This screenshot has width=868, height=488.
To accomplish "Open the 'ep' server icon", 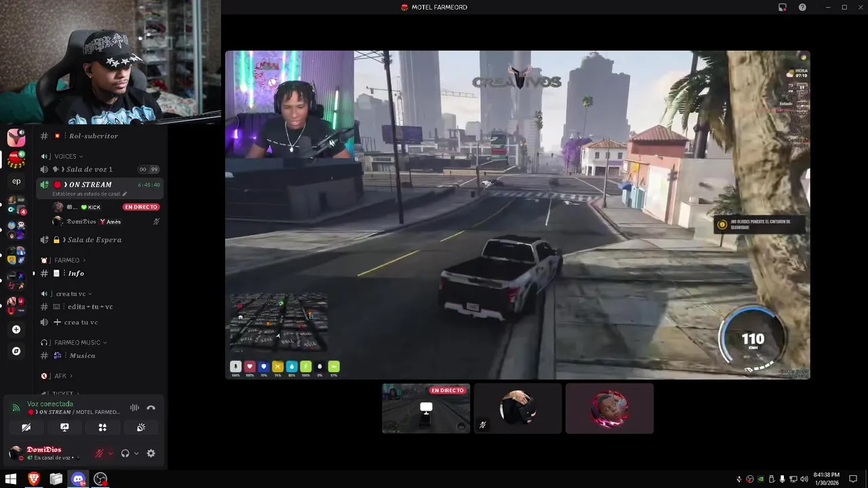I will (16, 181).
